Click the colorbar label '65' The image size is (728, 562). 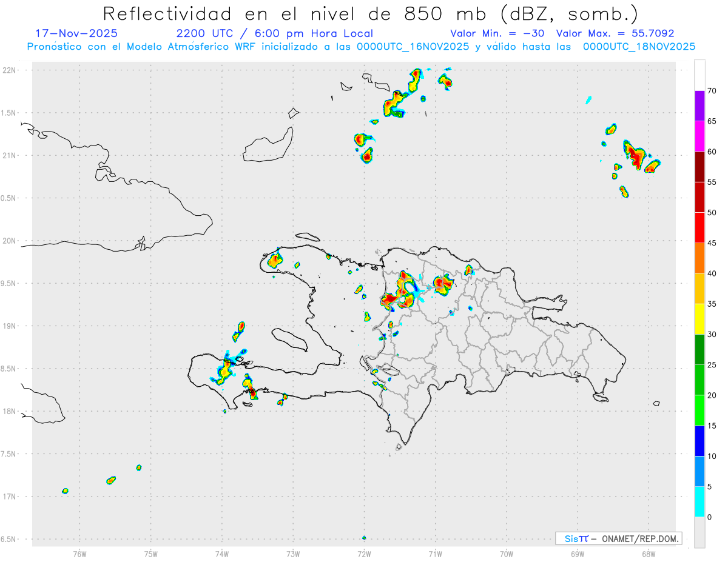pos(712,121)
